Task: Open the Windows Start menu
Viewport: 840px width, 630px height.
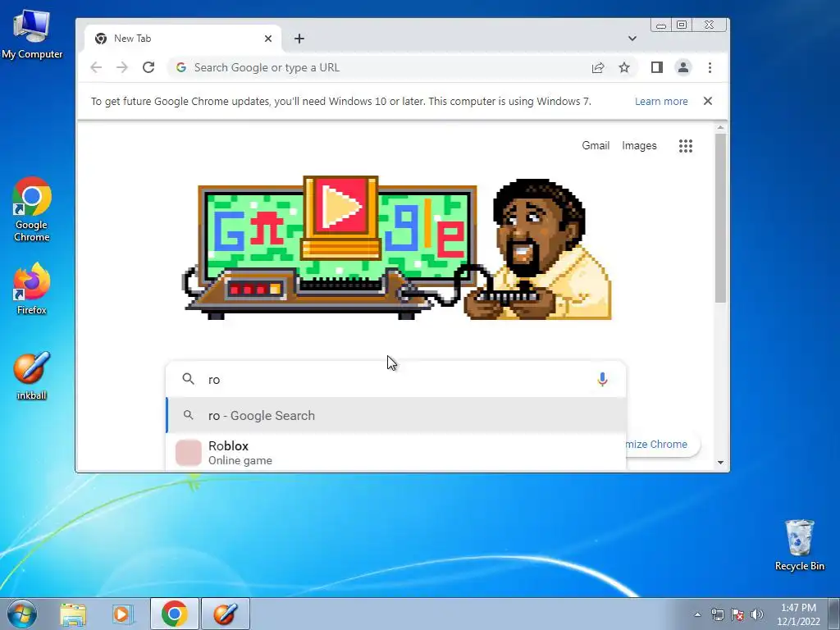Action: [x=22, y=614]
